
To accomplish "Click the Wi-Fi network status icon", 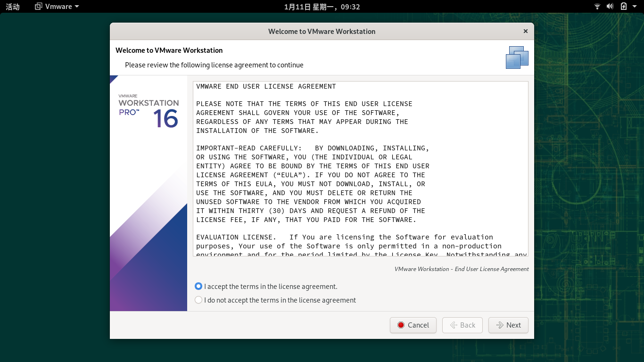I will point(597,7).
